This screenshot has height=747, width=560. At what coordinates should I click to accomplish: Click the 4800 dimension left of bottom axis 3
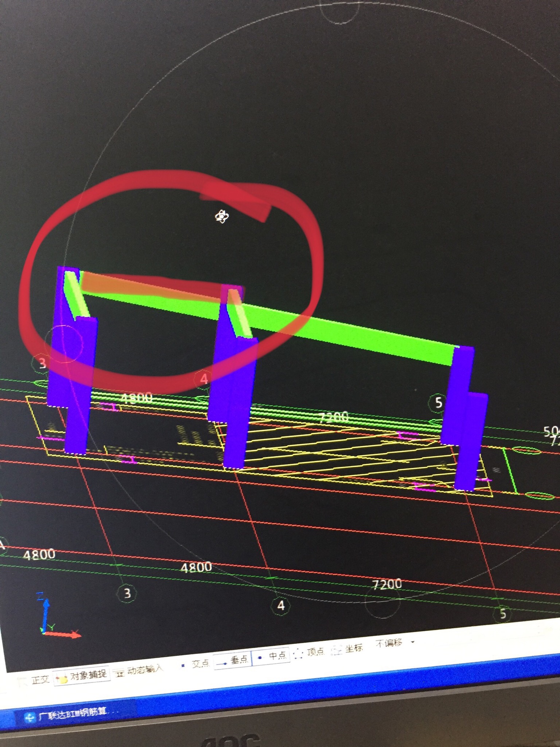[x=39, y=555]
